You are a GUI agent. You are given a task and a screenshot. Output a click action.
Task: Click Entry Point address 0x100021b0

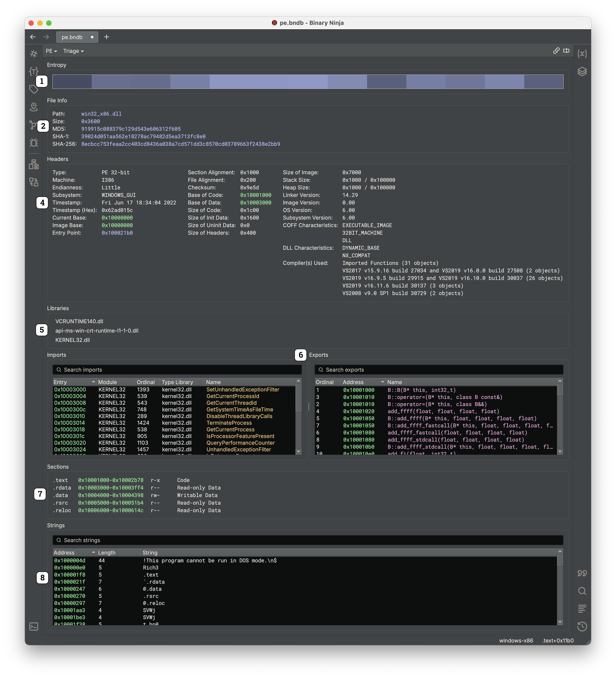pyautogui.click(x=117, y=233)
